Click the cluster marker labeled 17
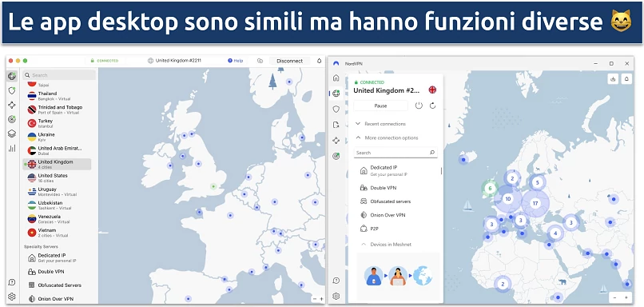 tap(535, 203)
